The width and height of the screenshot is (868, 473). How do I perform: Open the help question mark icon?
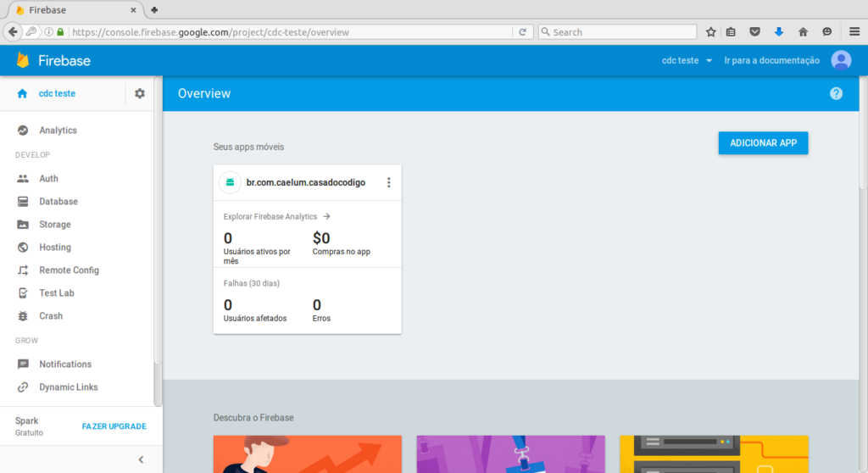coord(836,93)
